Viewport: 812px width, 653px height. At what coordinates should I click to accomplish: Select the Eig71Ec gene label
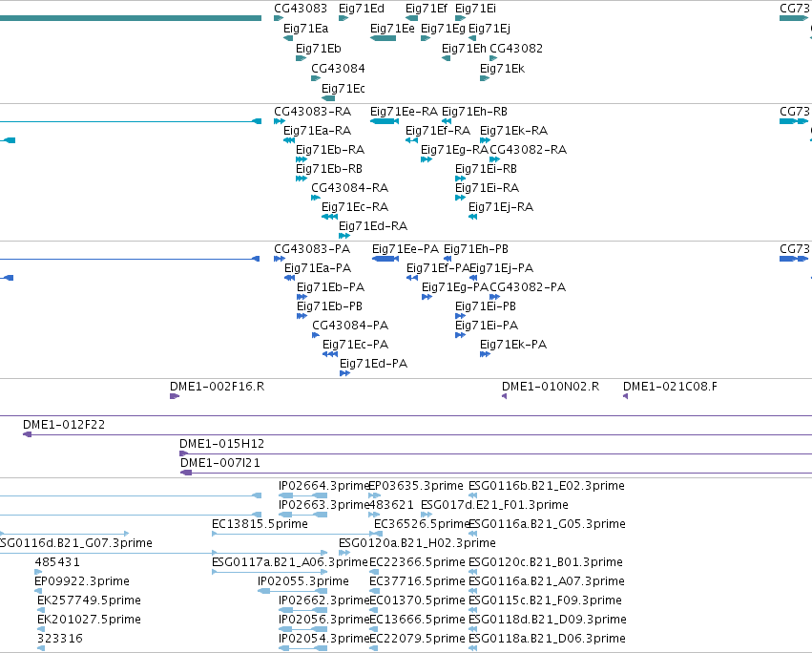click(x=343, y=89)
